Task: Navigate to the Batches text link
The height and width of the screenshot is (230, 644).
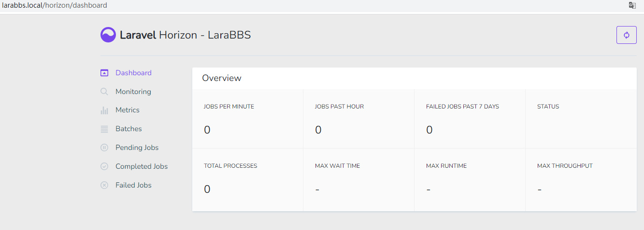Action: [x=129, y=129]
